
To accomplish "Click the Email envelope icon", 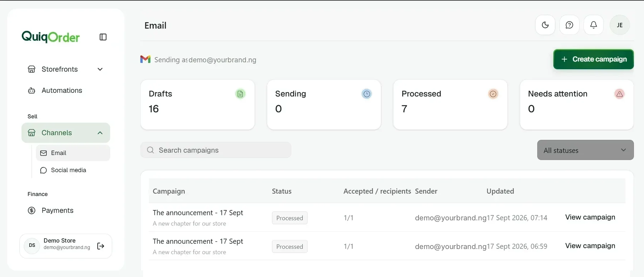I will (x=44, y=153).
